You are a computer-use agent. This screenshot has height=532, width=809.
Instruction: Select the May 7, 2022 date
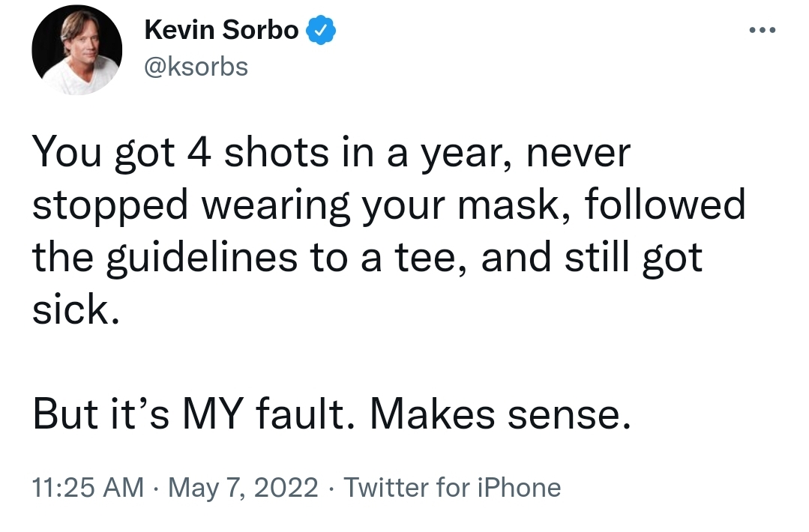coord(243,488)
